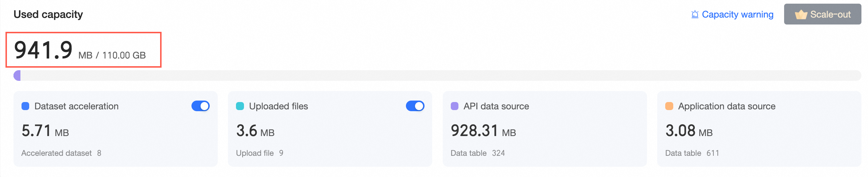Image resolution: width=868 pixels, height=177 pixels.
Task: Click the crown icon on Scale-out
Action: pos(801,15)
